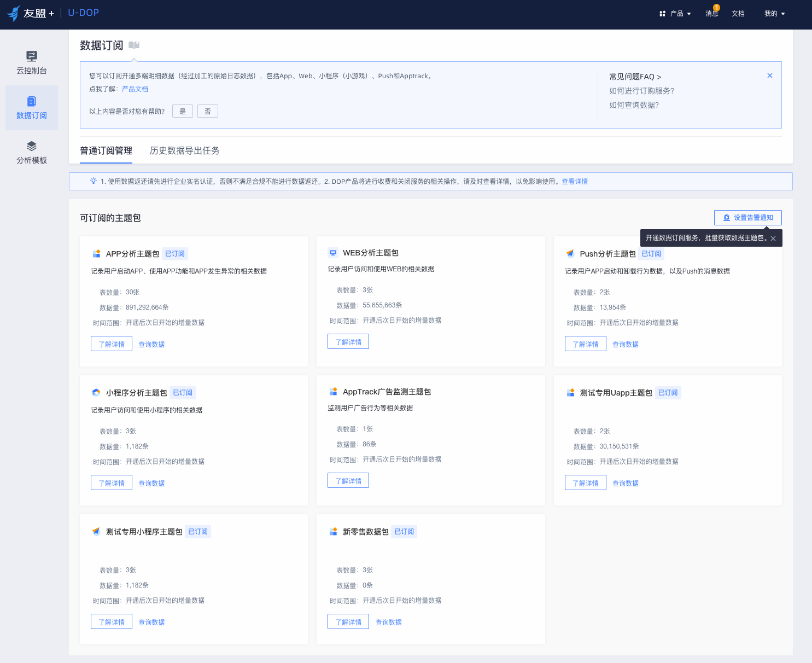Expand the 产品 dropdown menu
The image size is (812, 663).
pos(676,14)
